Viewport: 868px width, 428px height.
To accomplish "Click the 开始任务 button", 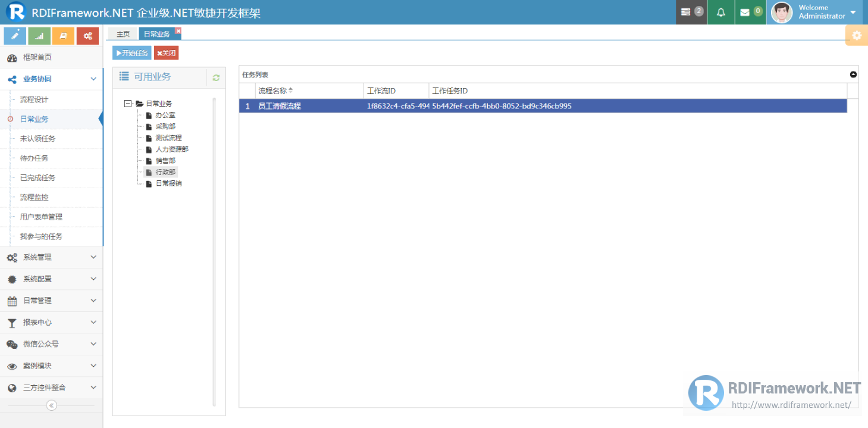I will pyautogui.click(x=132, y=53).
